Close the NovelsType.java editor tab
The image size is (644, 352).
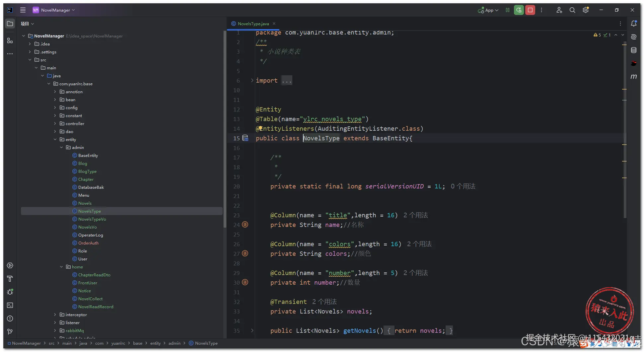pyautogui.click(x=274, y=24)
